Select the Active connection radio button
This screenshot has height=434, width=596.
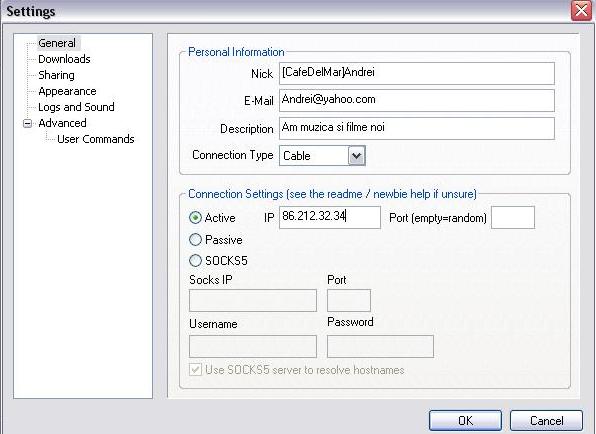(195, 218)
